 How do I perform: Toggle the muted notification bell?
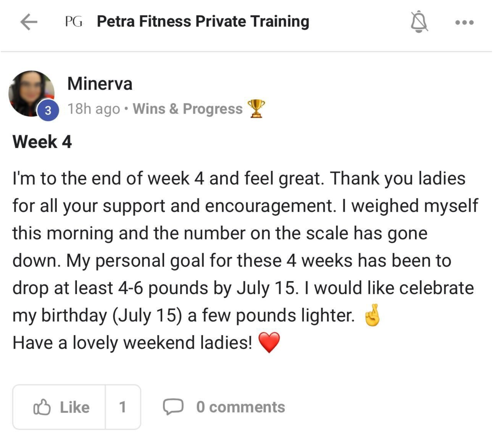[x=419, y=22]
